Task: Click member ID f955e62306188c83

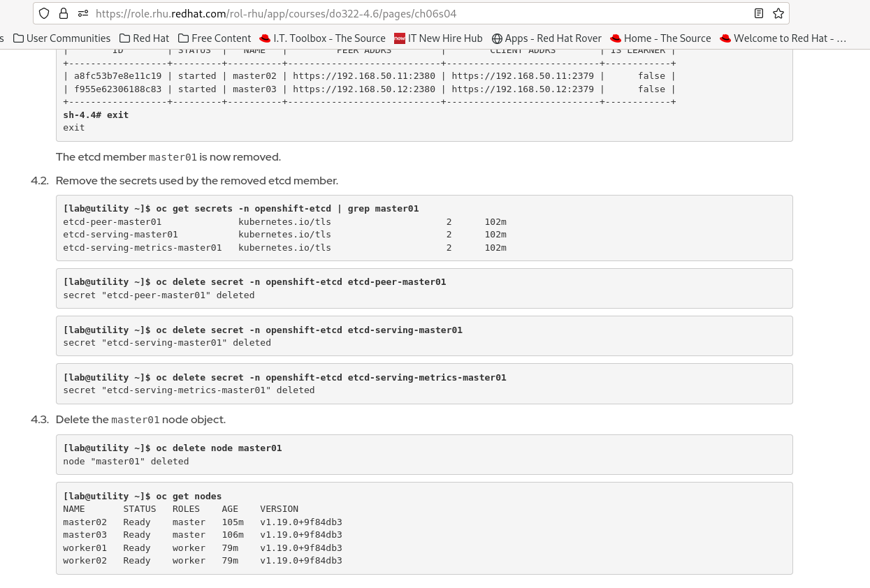Action: coord(117,89)
